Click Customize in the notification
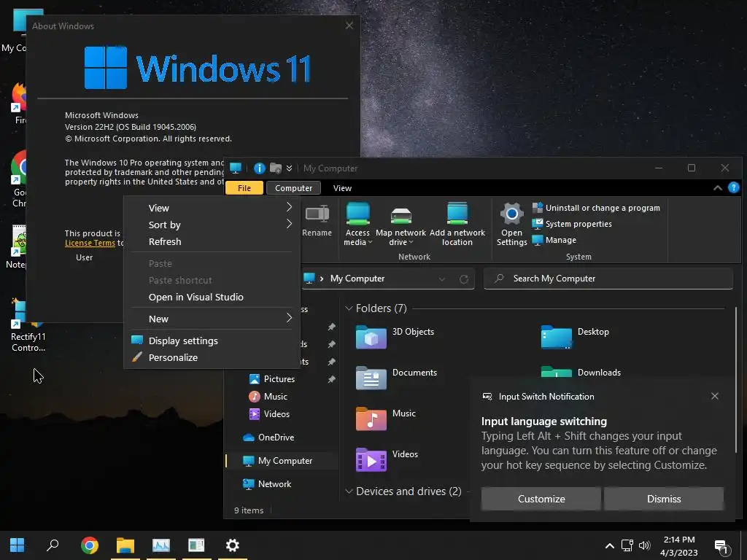 point(541,499)
